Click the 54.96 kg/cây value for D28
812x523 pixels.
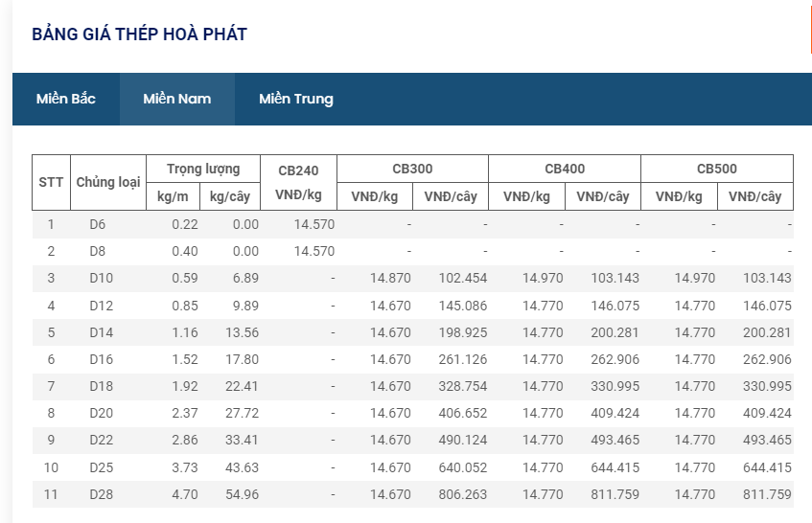(242, 494)
